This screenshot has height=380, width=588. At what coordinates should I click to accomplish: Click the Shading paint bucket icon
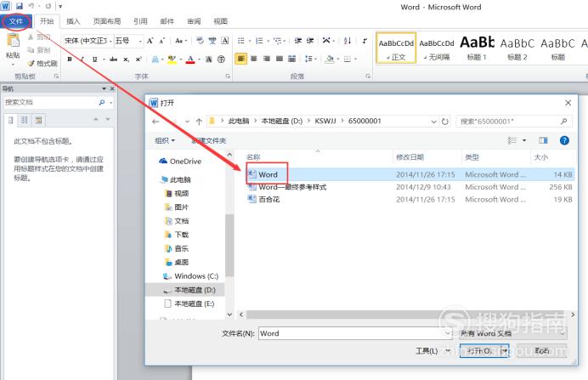pyautogui.click(x=329, y=59)
